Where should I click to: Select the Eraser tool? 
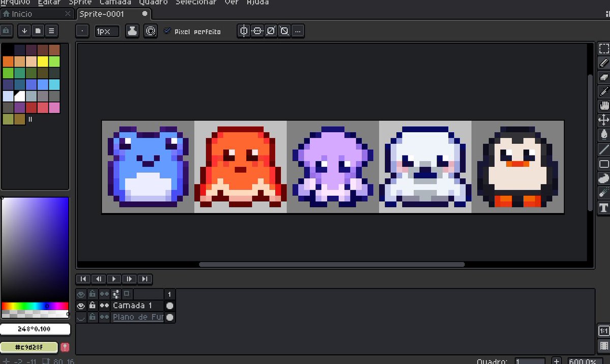[x=603, y=77]
